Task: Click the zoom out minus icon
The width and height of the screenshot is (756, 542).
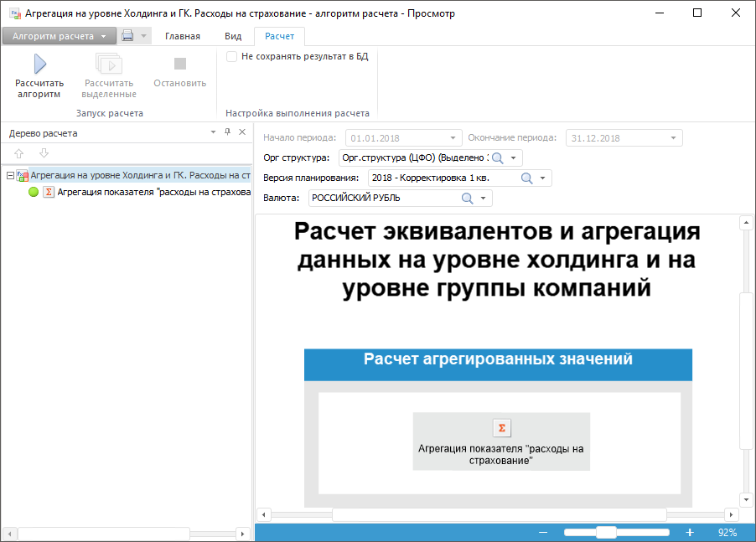Action: pos(543,532)
